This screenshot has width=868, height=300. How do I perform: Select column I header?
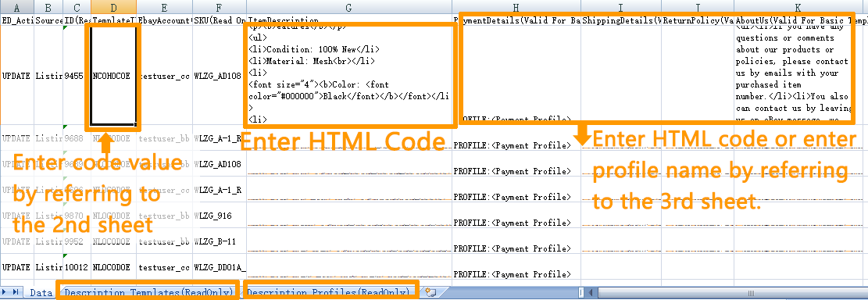[620, 8]
